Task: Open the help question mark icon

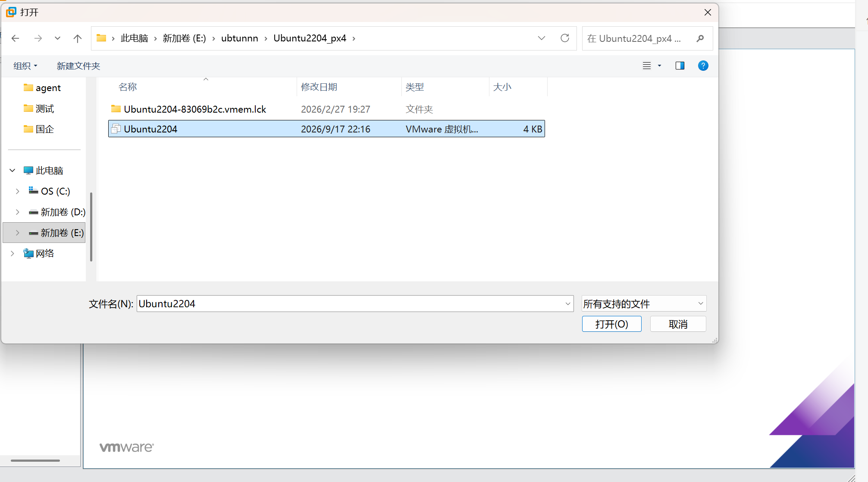Action: (x=703, y=66)
